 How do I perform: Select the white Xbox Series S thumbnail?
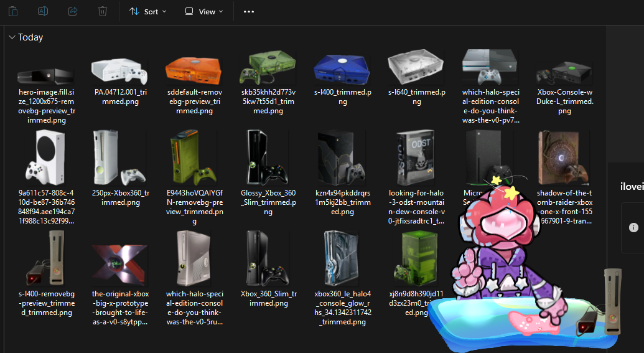coord(46,158)
